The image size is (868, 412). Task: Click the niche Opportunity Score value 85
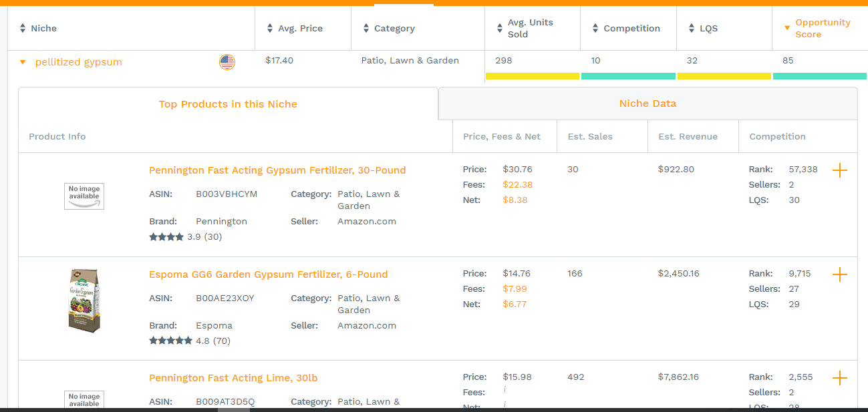(788, 61)
